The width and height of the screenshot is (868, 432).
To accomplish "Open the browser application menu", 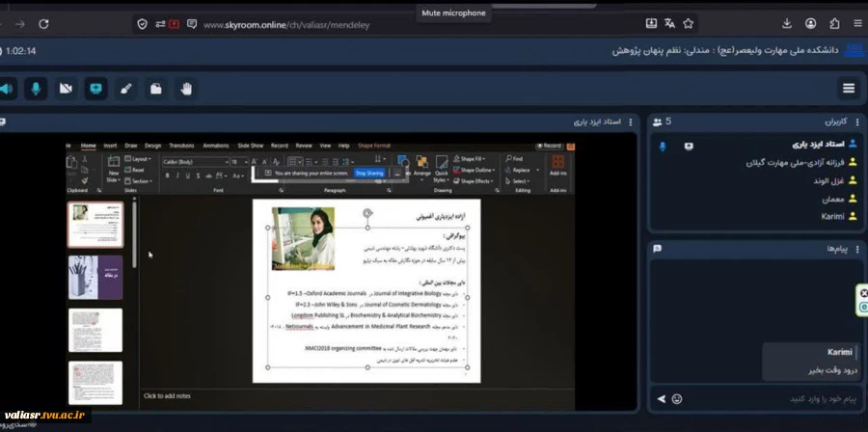I will [858, 23].
